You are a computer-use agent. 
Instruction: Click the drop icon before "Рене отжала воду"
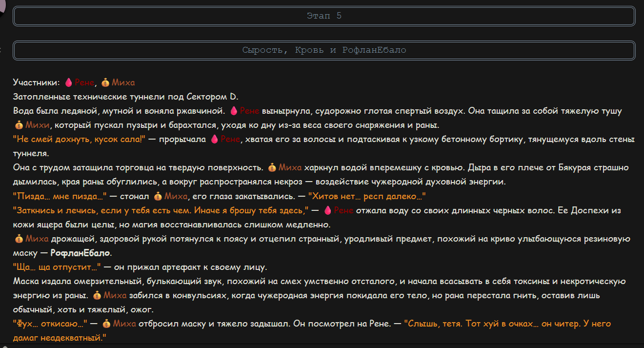click(328, 210)
